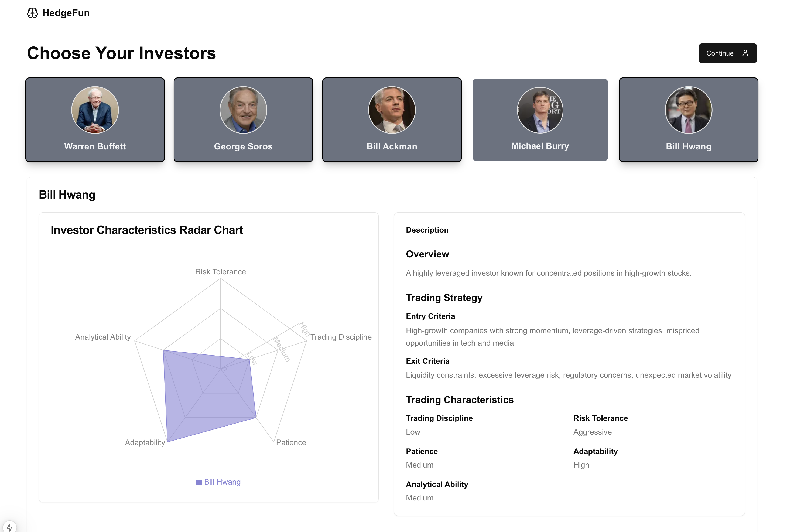Screen dimensions: 787x532
Task: Click the Bill Hwang legend label
Action: [222, 482]
